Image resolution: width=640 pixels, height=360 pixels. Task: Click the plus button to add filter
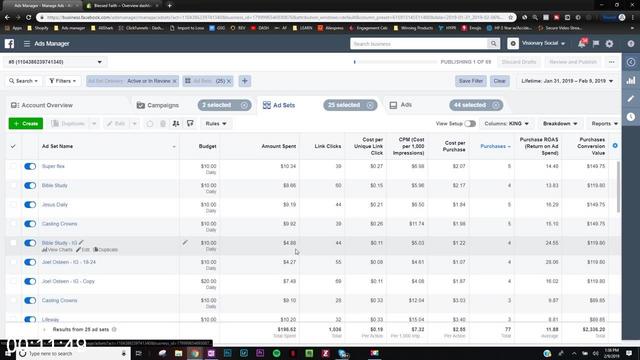[245, 81]
